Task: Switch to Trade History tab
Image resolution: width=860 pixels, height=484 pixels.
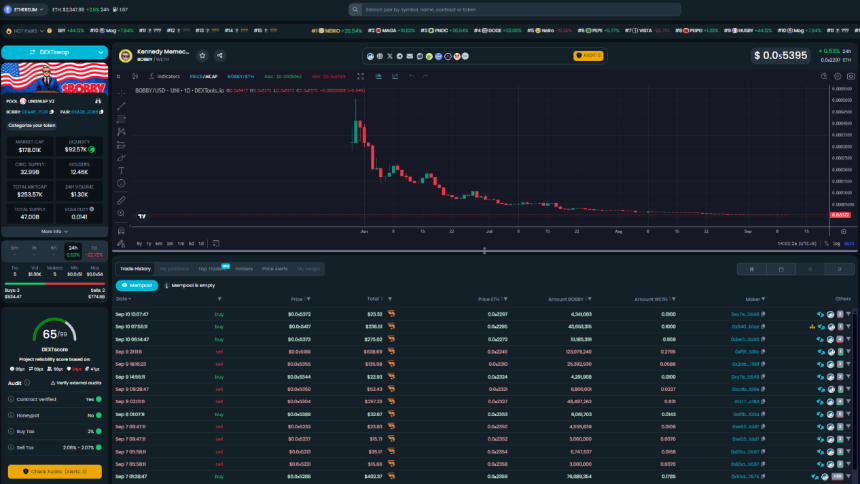Action: (x=135, y=269)
